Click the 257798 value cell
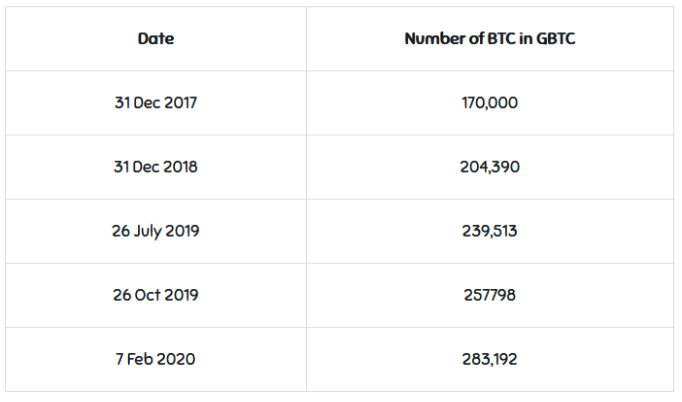This screenshot has width=682, height=402. (490, 295)
